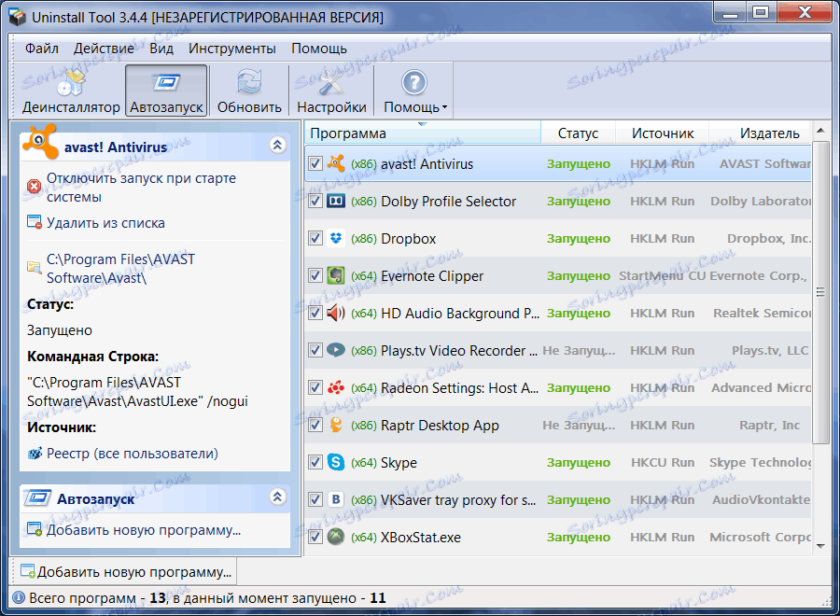Toggle the VKSaver tray proxy checkbox
Image resolution: width=840 pixels, height=616 pixels.
tap(315, 499)
